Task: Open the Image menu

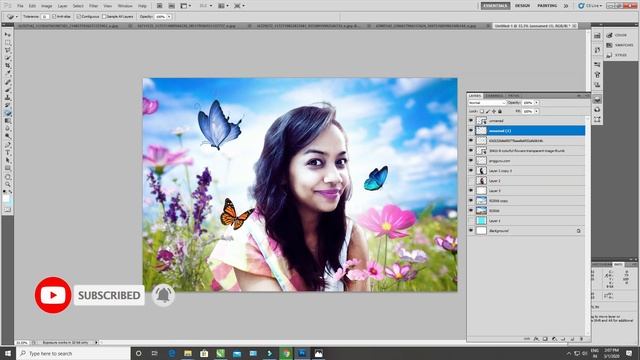Action: [x=47, y=6]
